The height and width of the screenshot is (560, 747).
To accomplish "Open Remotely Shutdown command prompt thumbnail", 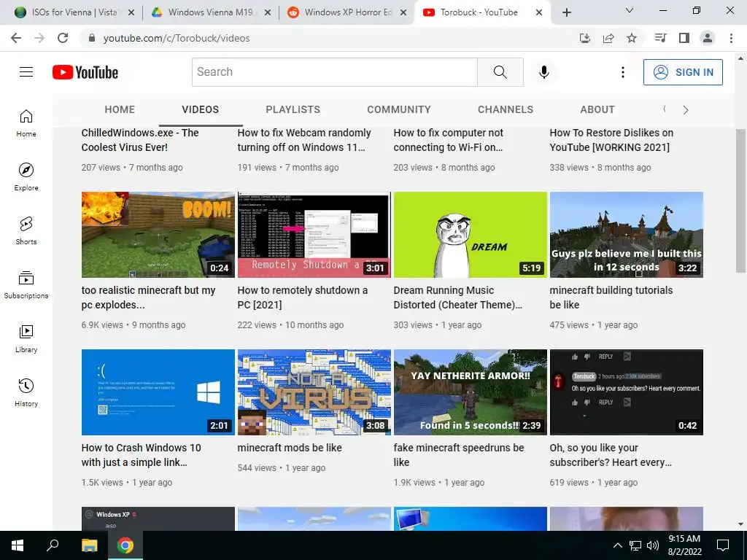I will (x=314, y=235).
